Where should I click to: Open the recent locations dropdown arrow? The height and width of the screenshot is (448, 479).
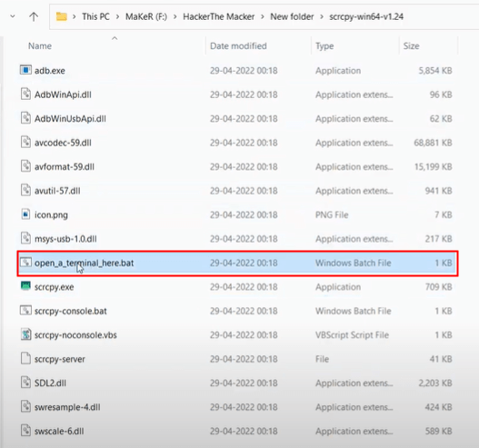13,16
